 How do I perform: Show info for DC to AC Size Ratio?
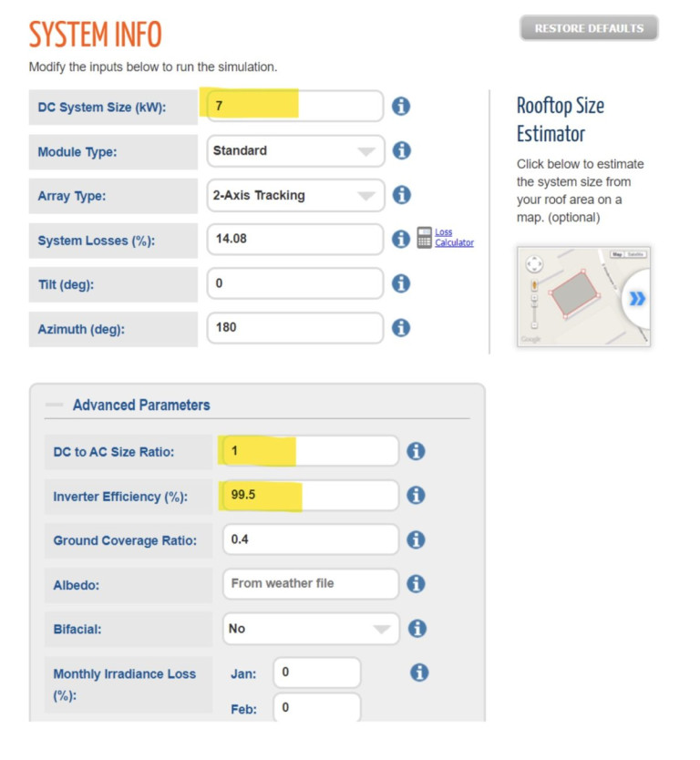tap(416, 451)
